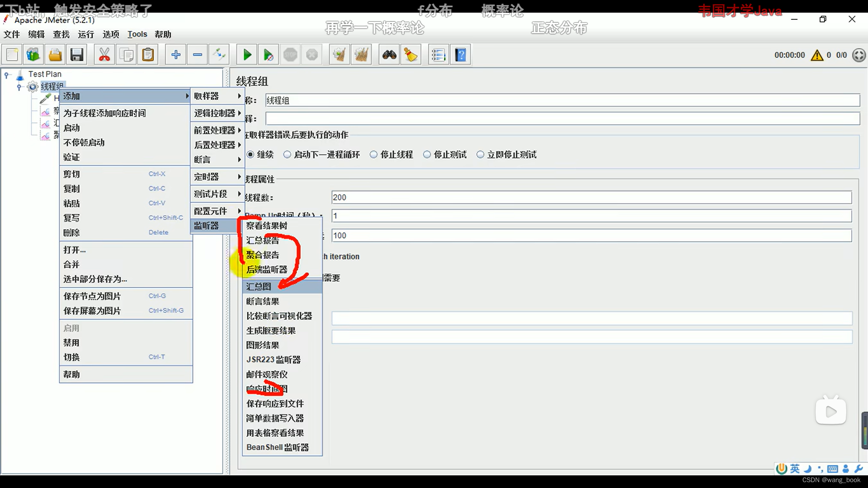Open the 文件 menu
868x488 pixels.
[12, 34]
